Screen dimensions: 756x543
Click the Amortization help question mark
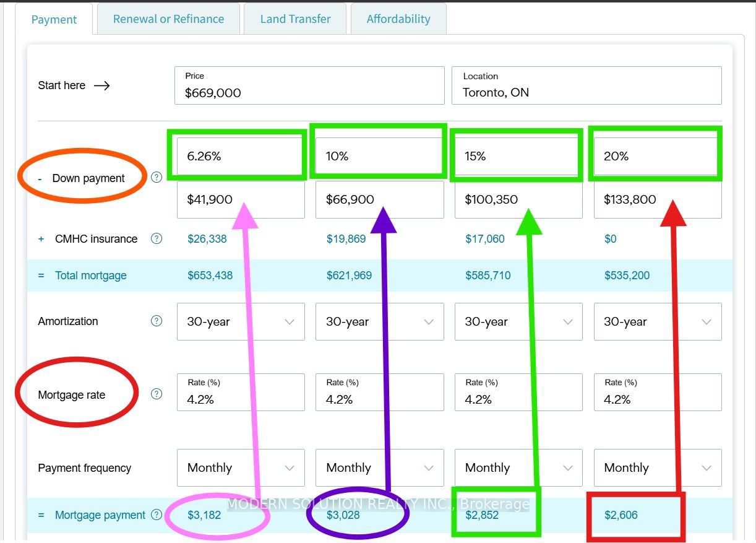pos(157,321)
